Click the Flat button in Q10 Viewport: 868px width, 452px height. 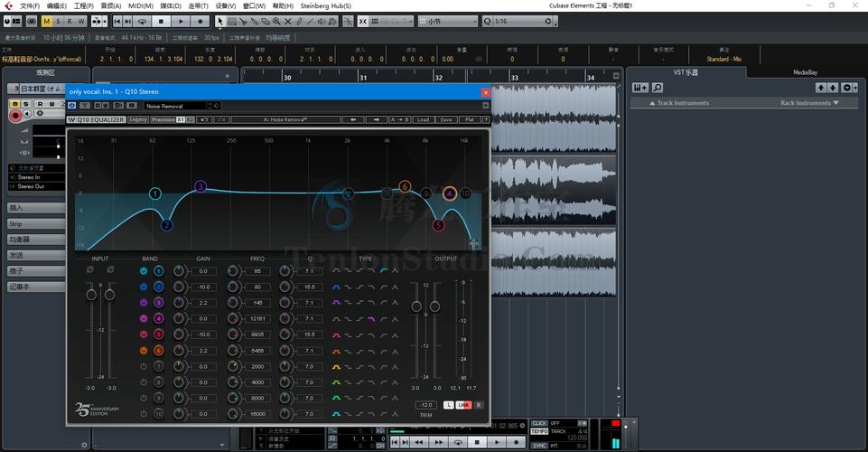[x=470, y=119]
